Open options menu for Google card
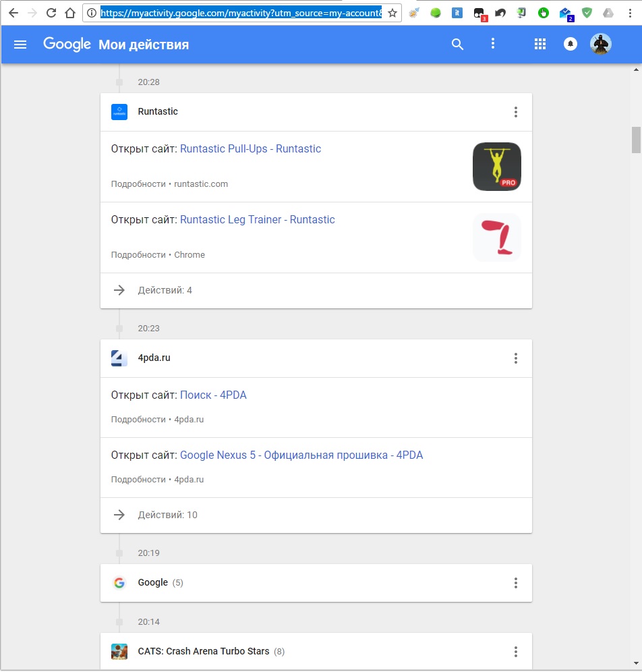The width and height of the screenshot is (642, 672). pos(516,583)
